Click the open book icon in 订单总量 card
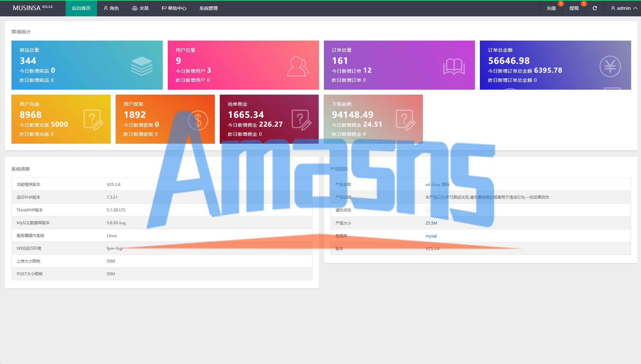 pyautogui.click(x=454, y=66)
